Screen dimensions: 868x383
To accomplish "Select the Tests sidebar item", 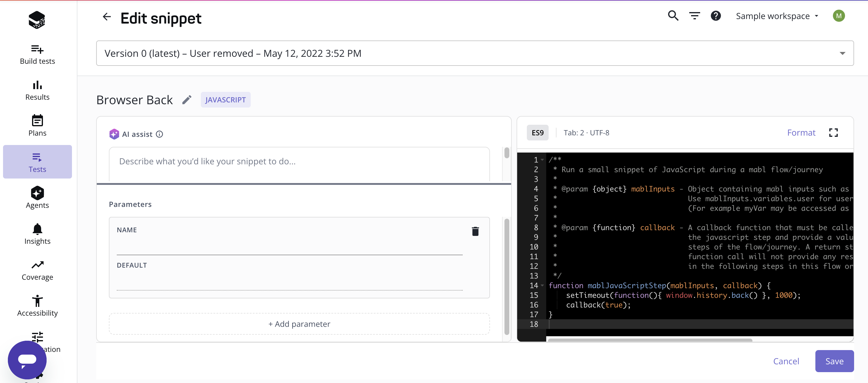I will [38, 162].
